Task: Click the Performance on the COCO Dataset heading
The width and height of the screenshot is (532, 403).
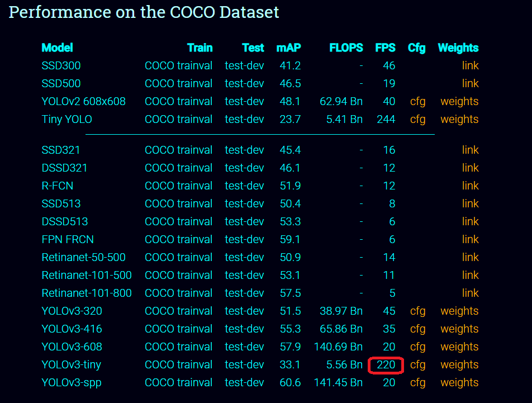Action: 144,12
